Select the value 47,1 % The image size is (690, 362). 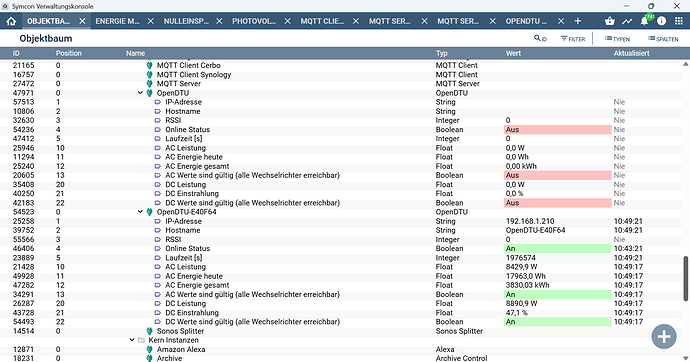click(517, 313)
